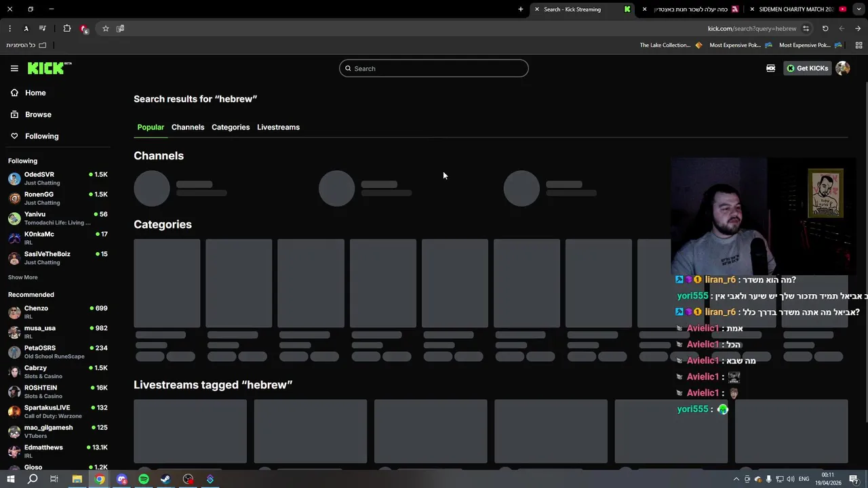The height and width of the screenshot is (488, 868).
Task: Open Chrome's three-dot menu
Action: point(9,28)
